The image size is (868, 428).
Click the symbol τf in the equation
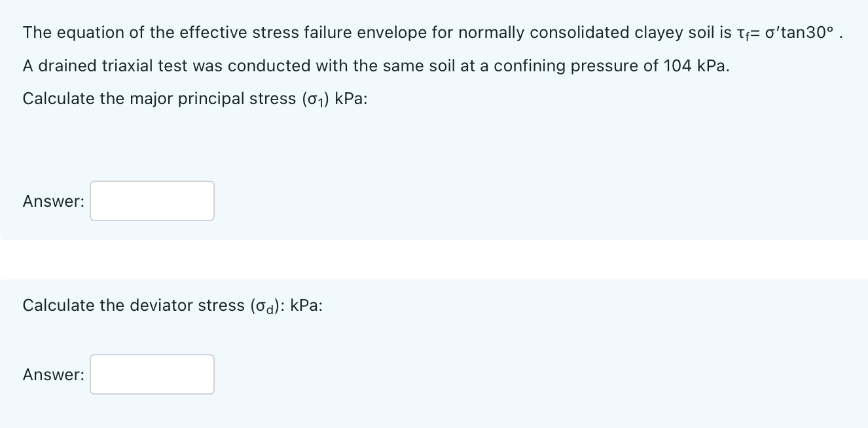(748, 33)
